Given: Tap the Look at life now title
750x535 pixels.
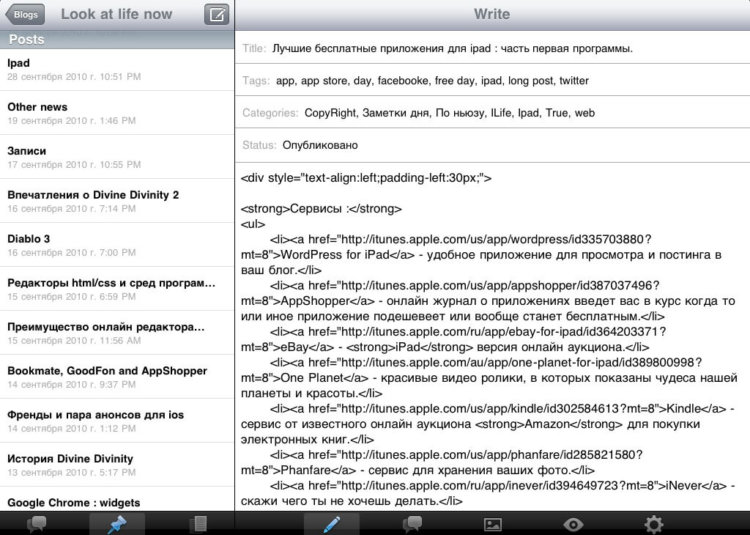Looking at the screenshot, I should [116, 14].
